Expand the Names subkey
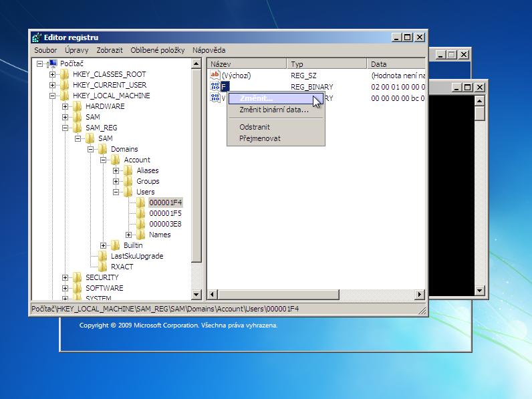 click(x=128, y=235)
